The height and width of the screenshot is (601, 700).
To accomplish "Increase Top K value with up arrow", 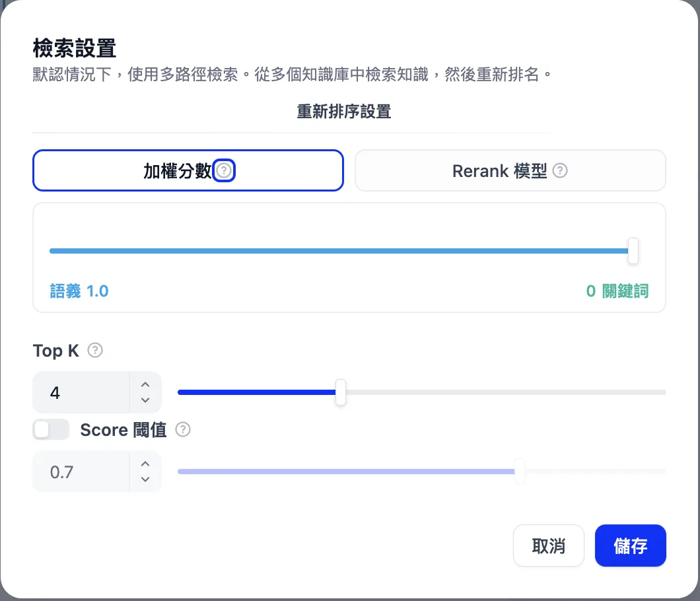I will pos(145,384).
